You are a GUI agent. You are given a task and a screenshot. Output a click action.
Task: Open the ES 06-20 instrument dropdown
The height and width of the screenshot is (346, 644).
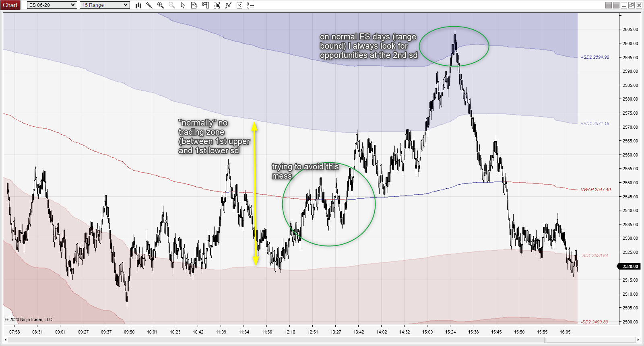52,5
